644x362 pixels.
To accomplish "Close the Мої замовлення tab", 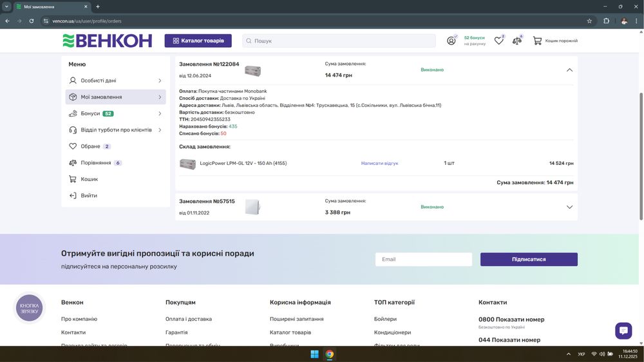I will pyautogui.click(x=86, y=6).
